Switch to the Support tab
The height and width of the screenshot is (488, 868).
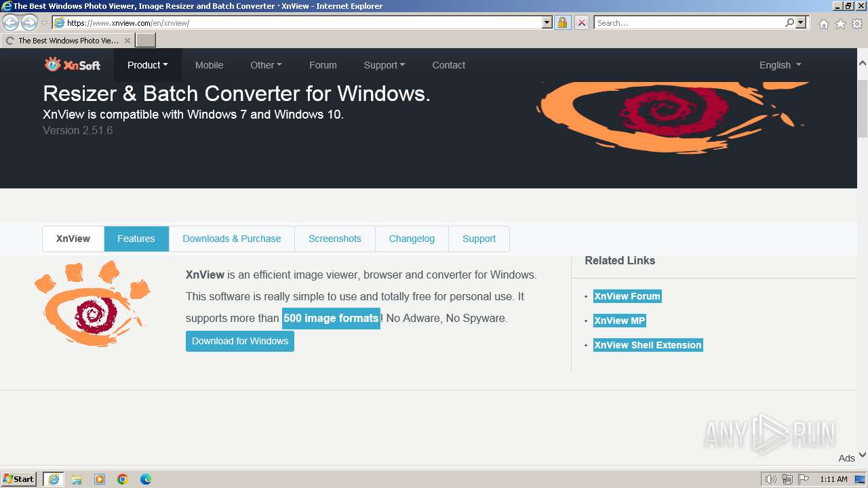click(479, 239)
